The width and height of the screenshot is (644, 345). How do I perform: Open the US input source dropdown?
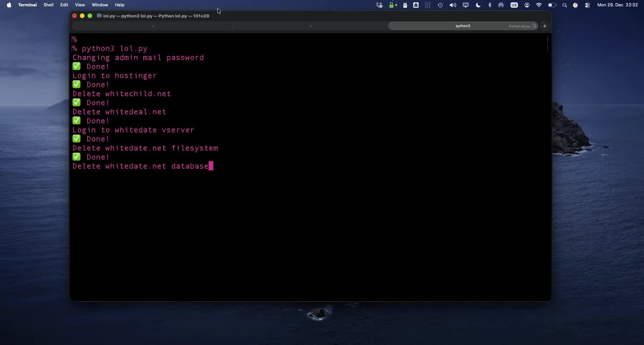[514, 5]
